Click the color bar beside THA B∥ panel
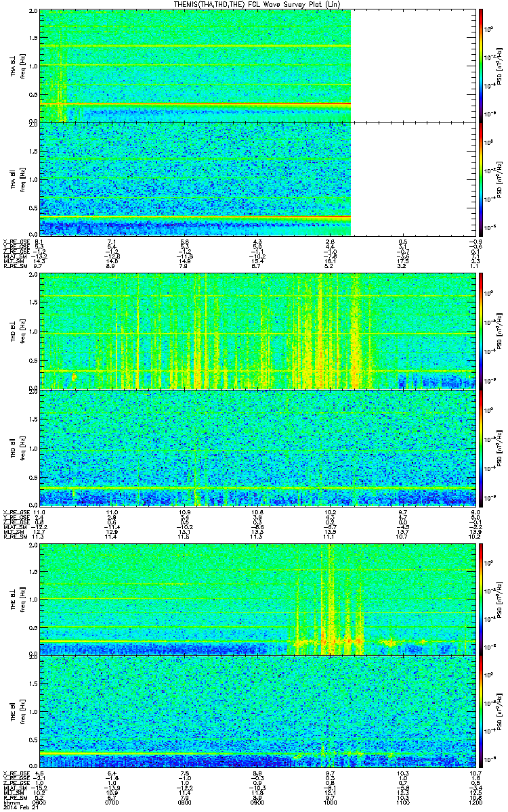 click(x=480, y=179)
